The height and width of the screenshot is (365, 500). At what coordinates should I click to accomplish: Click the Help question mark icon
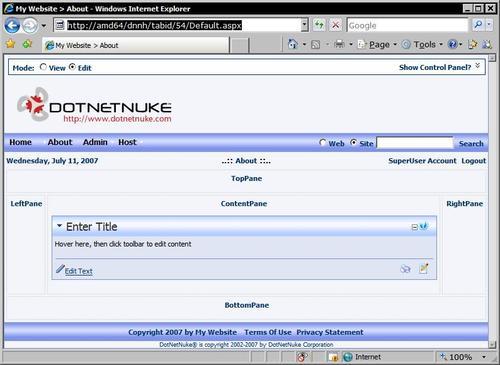point(453,44)
